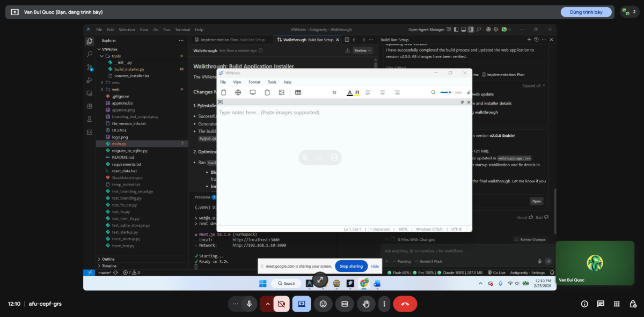Viewport: 644px width, 317px height.
Task: Open Source Control icon in VS Code sidebar
Action: pyautogui.click(x=89, y=69)
